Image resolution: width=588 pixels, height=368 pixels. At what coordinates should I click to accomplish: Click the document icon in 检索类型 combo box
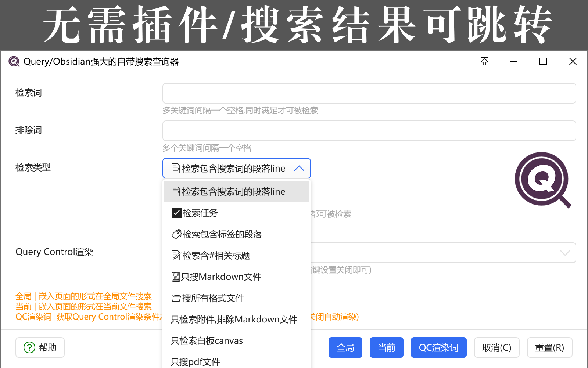(176, 169)
